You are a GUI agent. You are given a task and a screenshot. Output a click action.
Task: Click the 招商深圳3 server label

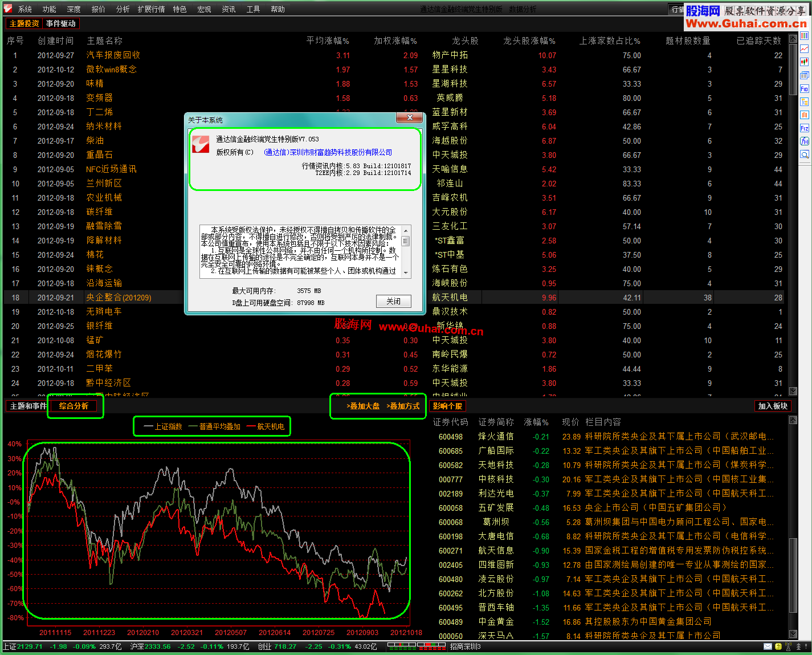click(465, 646)
